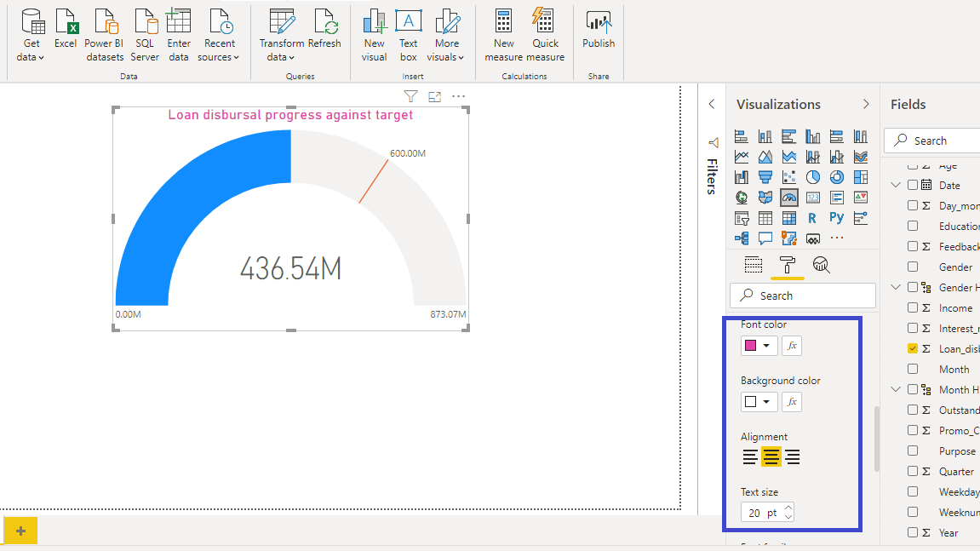
Task: Pick the matrix visual icon
Action: click(x=788, y=218)
